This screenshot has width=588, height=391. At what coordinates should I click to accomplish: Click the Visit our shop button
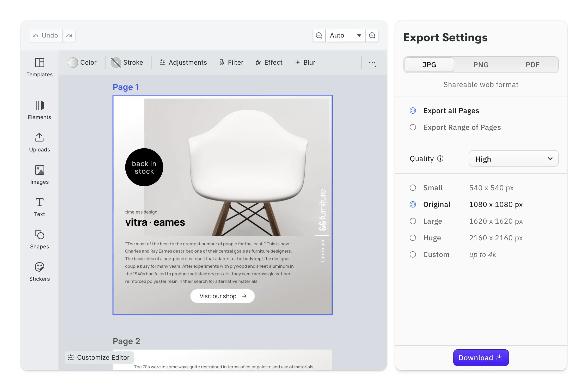click(x=222, y=296)
